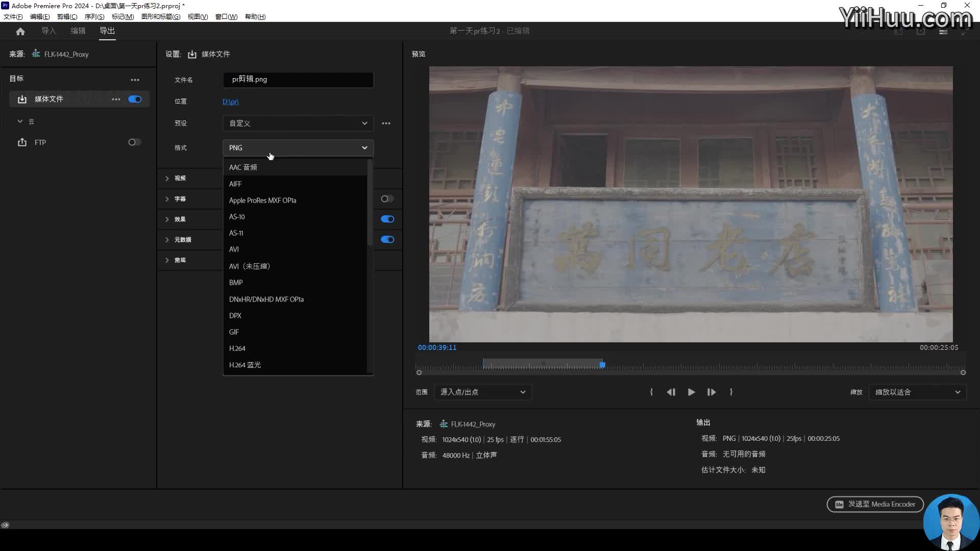Click the FLK-1442_Proxy source sequence icon
The height and width of the screenshot is (551, 980).
tap(36, 54)
